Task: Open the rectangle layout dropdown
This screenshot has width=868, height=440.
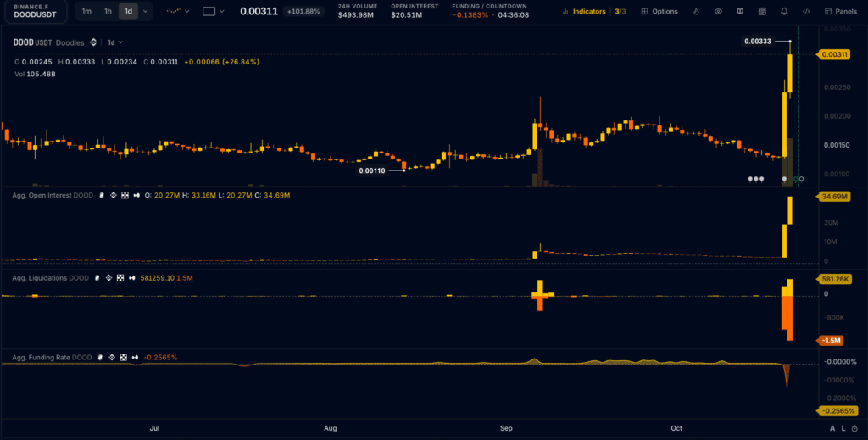Action: [x=214, y=11]
